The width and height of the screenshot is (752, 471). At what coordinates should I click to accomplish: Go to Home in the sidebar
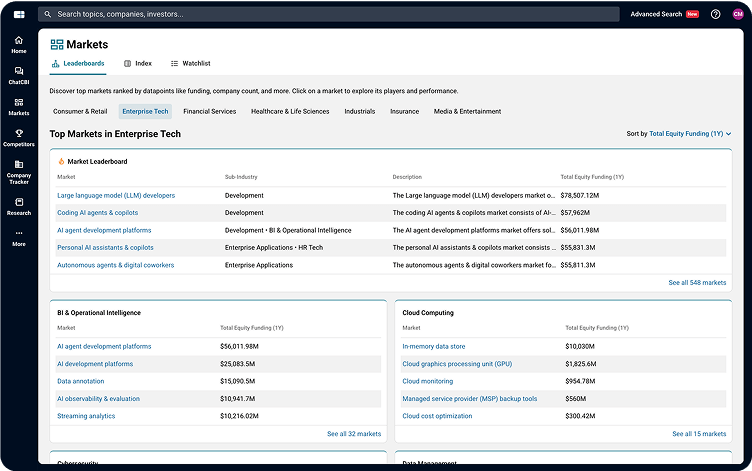[18, 44]
